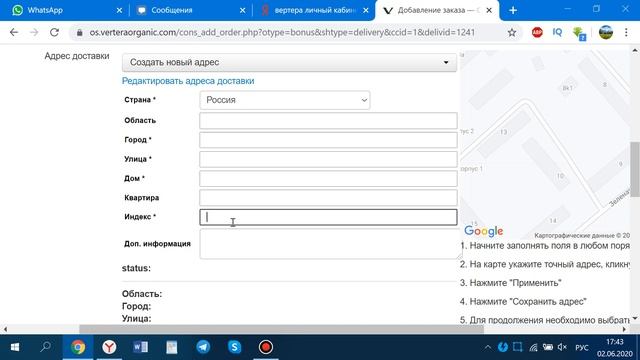Screen dimensions: 640x360
Task: Close the Добавление заказа tab
Action: [x=489, y=10]
